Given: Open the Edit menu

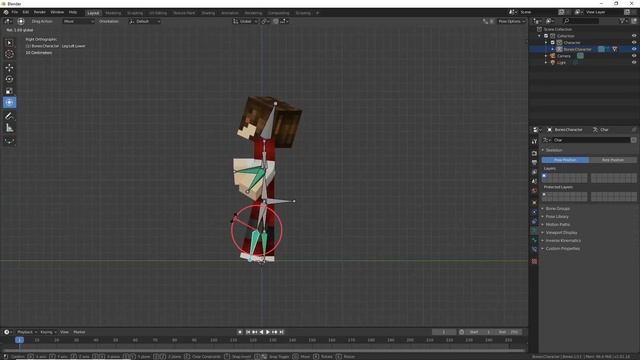Looking at the screenshot, I should pos(26,12).
